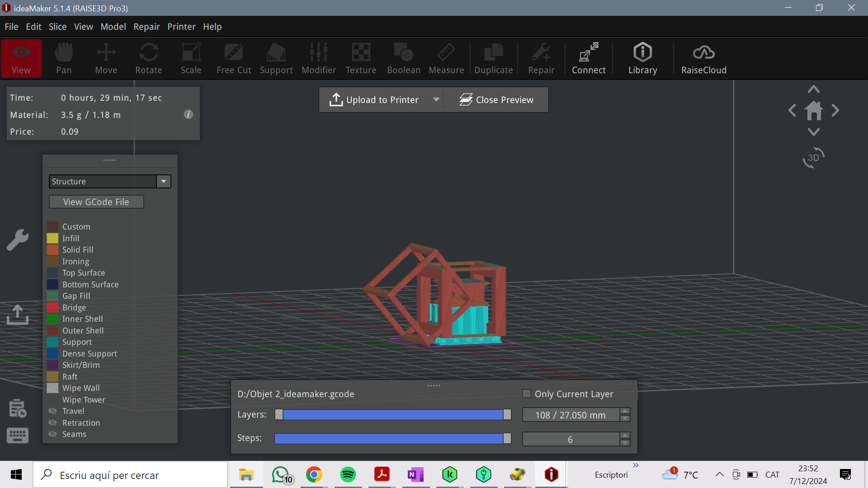The width and height of the screenshot is (868, 488).
Task: Open the Model menu
Action: pos(113,27)
